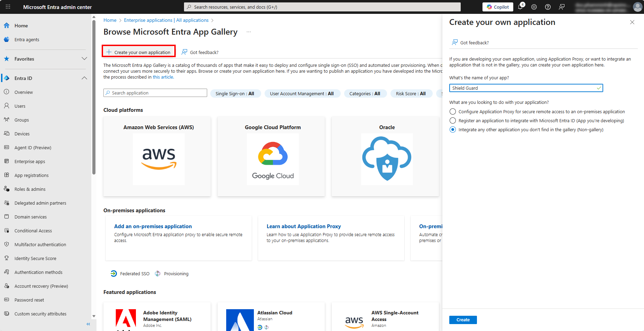Go to Conditional Access in the sidebar
The width and height of the screenshot is (644, 331).
(33, 231)
